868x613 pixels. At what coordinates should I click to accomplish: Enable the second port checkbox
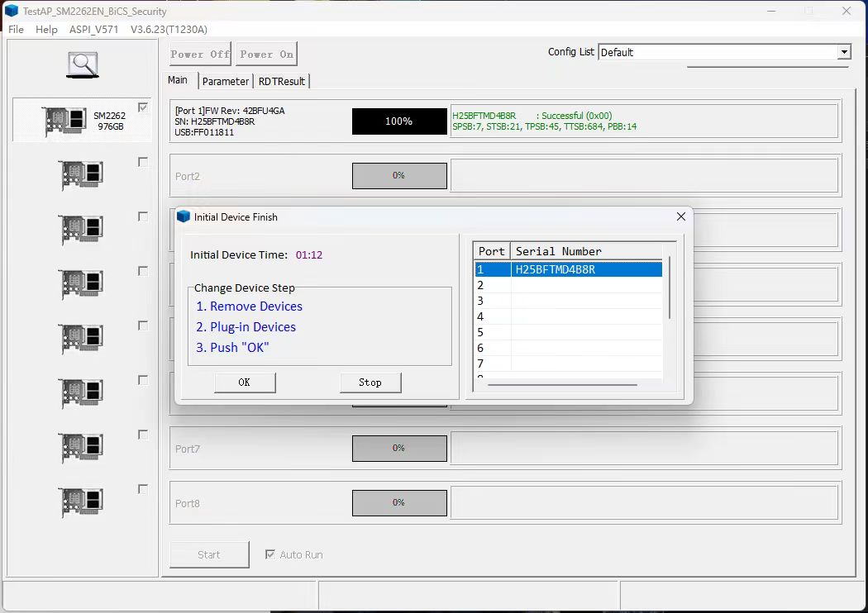[143, 162]
